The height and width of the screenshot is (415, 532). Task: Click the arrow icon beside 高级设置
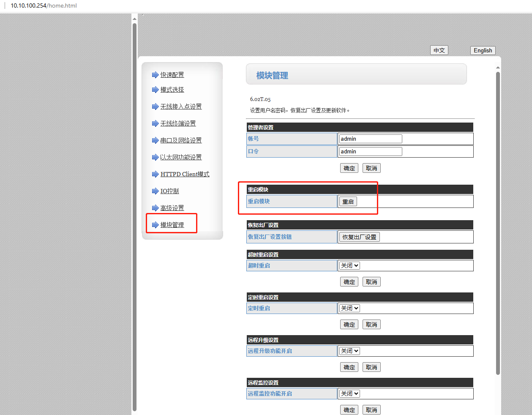click(x=155, y=208)
